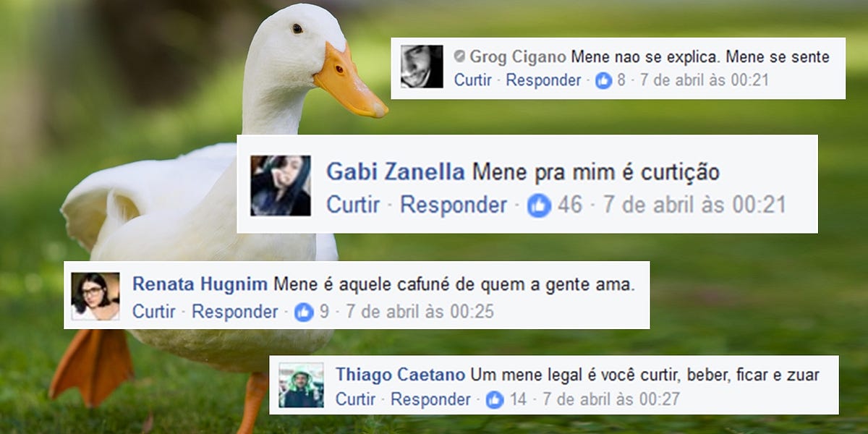Click Curtir under Thiago Caetano's comment
This screenshot has height=434, width=868.
point(356,399)
